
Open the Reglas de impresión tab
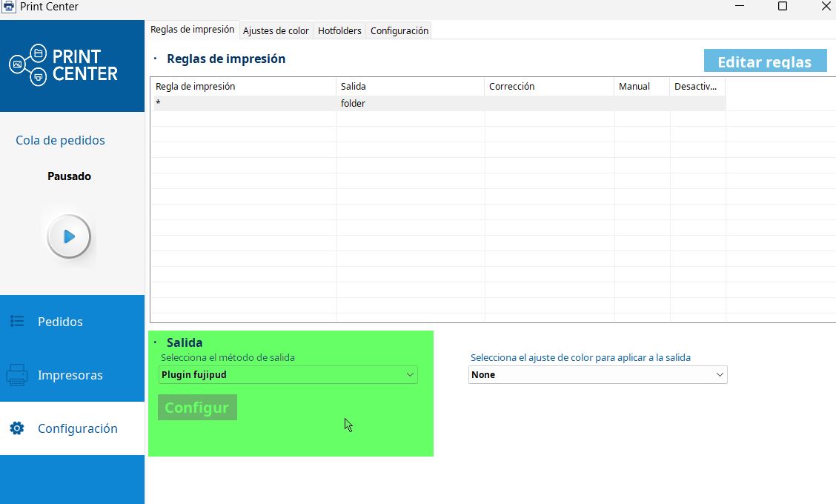192,30
